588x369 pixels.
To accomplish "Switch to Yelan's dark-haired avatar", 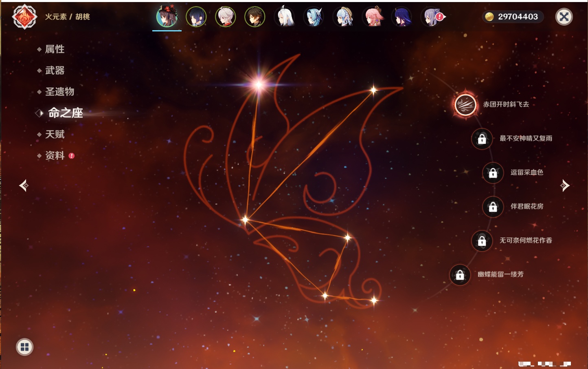I will coord(196,17).
